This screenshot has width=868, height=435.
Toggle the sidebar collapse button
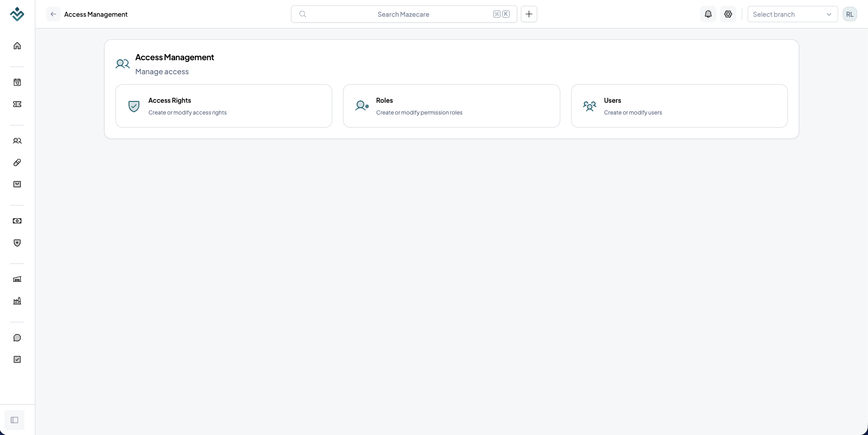click(x=14, y=420)
